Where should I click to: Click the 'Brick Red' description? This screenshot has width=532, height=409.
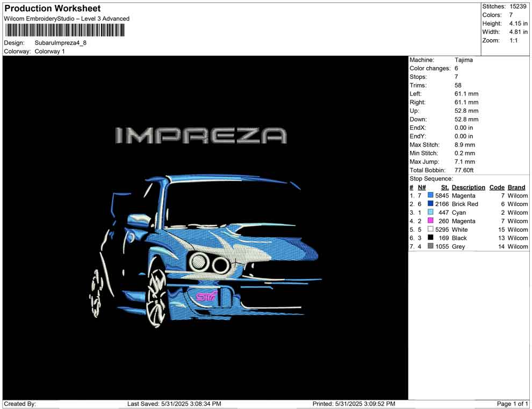[465, 204]
